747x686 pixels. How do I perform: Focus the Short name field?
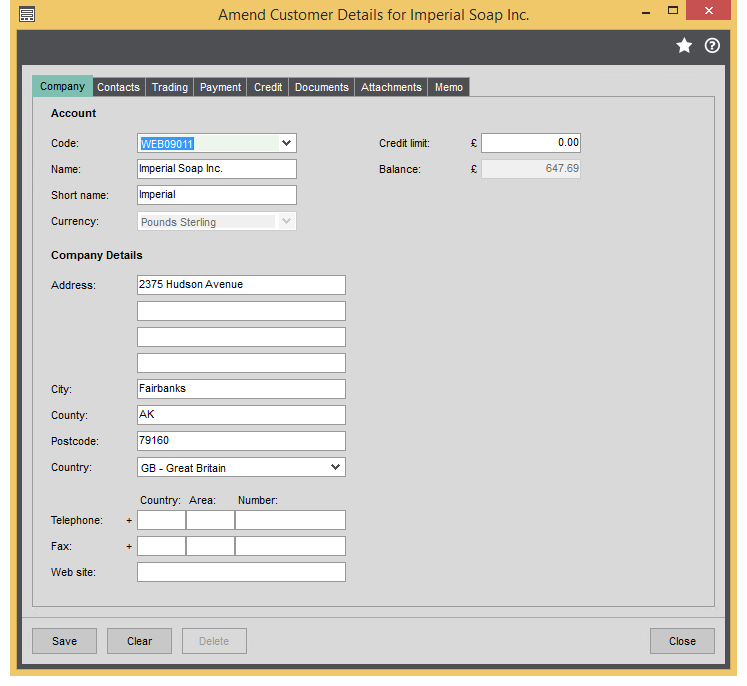click(216, 195)
